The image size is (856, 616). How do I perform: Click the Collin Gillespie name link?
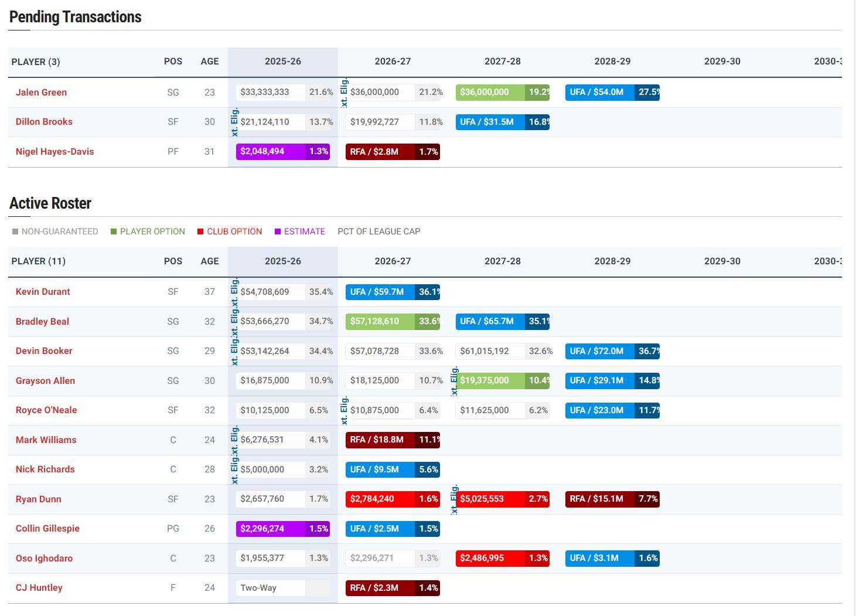pyautogui.click(x=47, y=529)
